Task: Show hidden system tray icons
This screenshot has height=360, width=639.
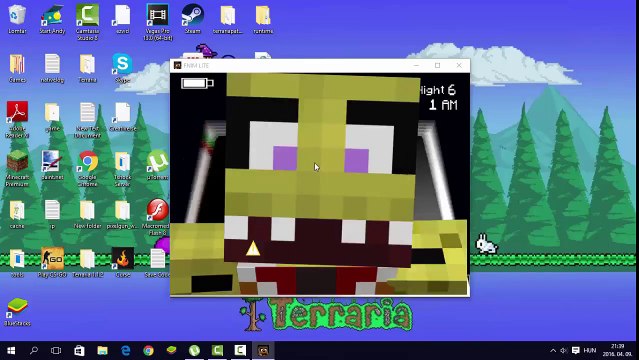Action: click(x=553, y=351)
